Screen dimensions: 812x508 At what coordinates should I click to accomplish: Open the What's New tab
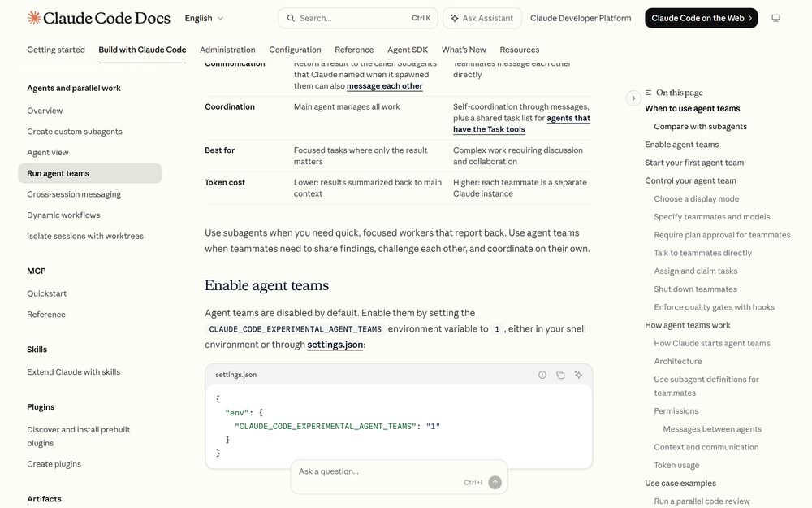point(464,50)
